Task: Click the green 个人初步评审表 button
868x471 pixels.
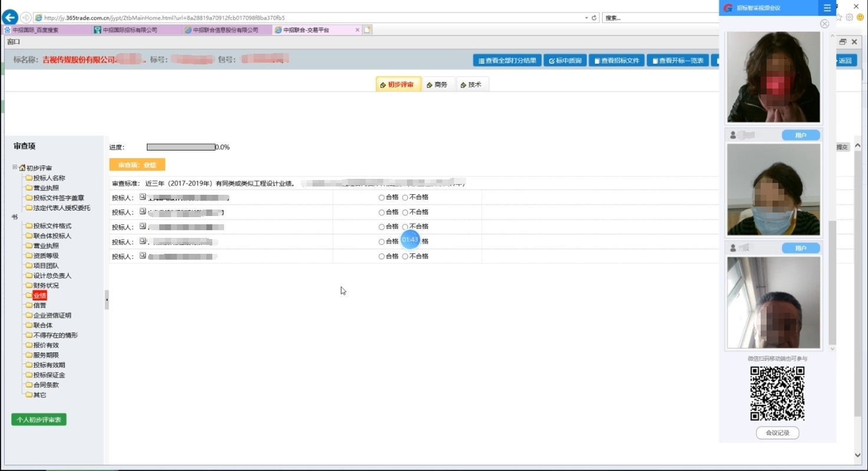Action: [39, 420]
